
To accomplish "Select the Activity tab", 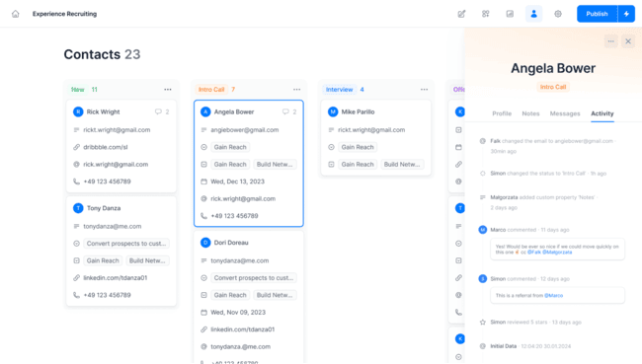I will click(602, 113).
